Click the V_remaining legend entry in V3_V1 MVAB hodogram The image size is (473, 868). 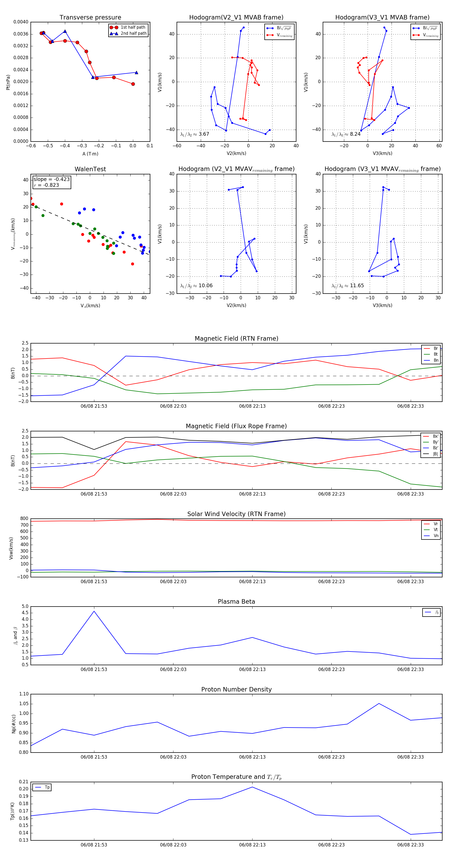click(x=425, y=35)
